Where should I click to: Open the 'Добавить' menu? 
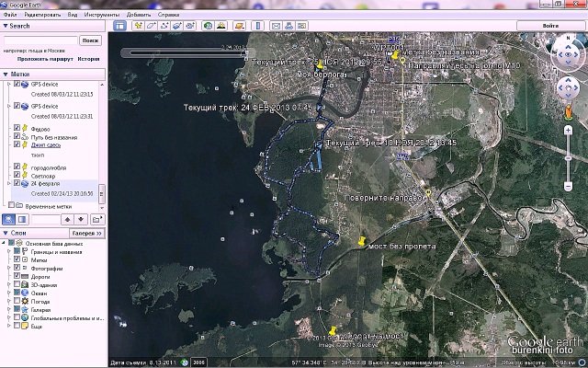(139, 15)
